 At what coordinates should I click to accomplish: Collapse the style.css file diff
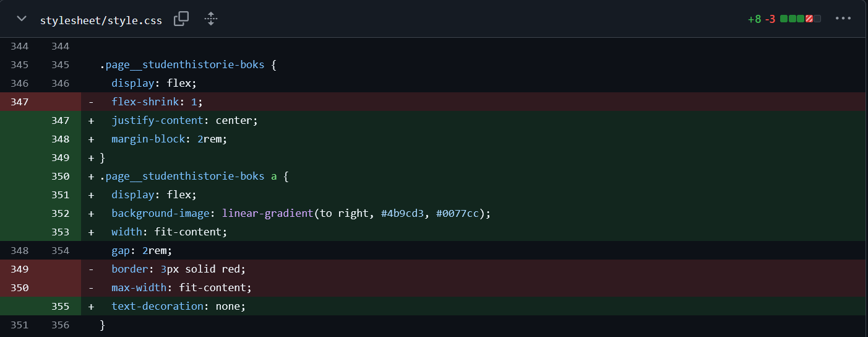click(22, 19)
